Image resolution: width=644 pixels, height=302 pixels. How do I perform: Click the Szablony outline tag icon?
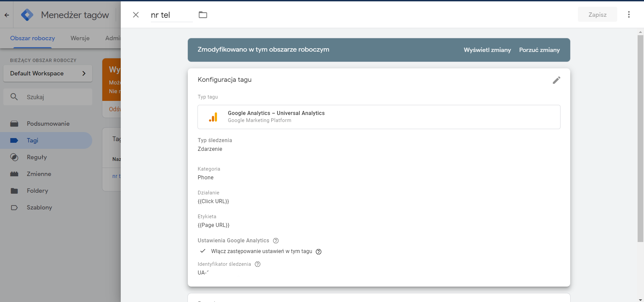(14, 207)
